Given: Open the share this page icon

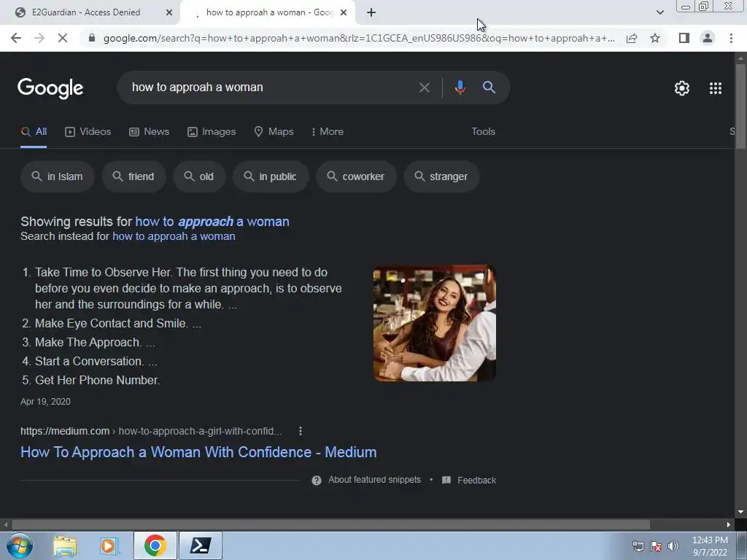Looking at the screenshot, I should tap(632, 38).
